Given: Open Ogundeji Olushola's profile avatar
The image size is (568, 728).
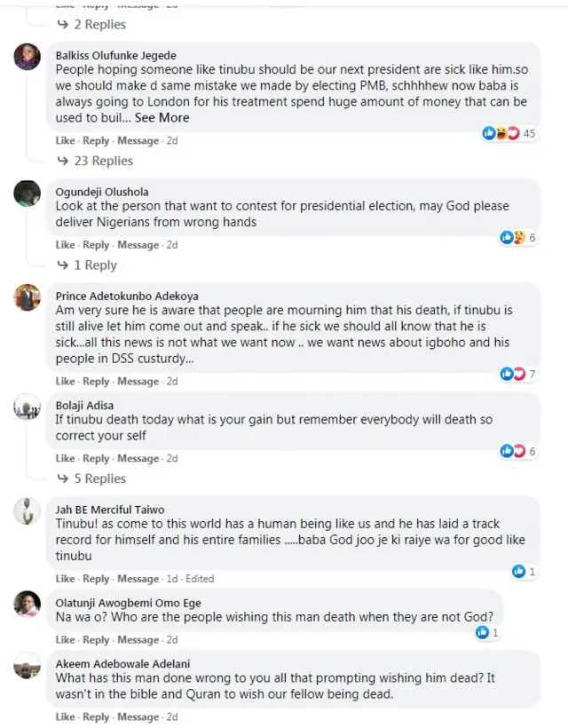Looking at the screenshot, I should 28,193.
